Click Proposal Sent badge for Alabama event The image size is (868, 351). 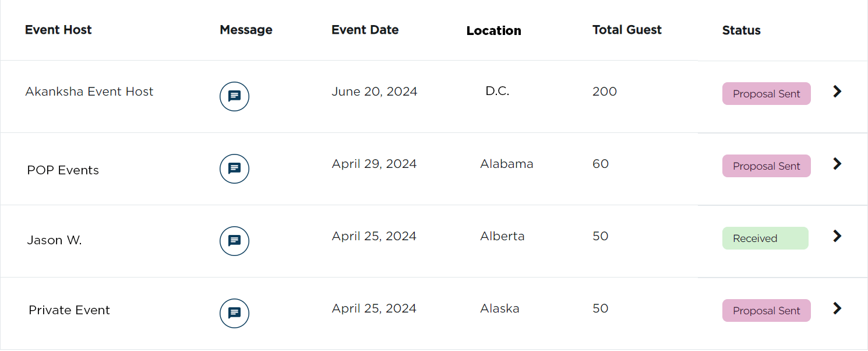pyautogui.click(x=767, y=166)
